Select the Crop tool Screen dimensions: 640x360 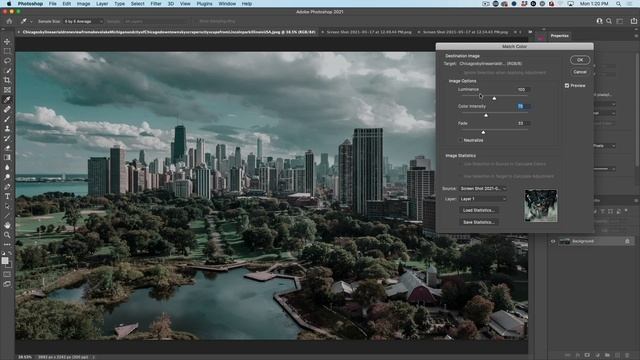7,80
